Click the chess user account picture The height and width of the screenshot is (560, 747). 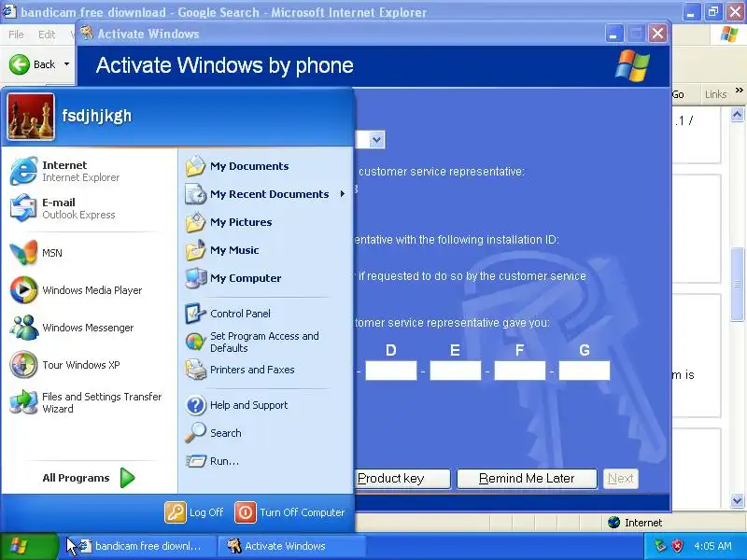click(31, 117)
